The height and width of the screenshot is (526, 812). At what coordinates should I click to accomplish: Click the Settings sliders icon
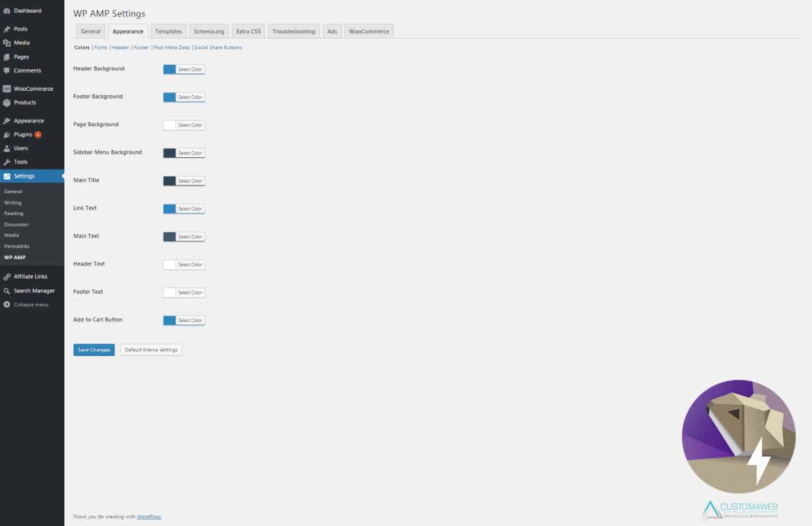point(7,176)
